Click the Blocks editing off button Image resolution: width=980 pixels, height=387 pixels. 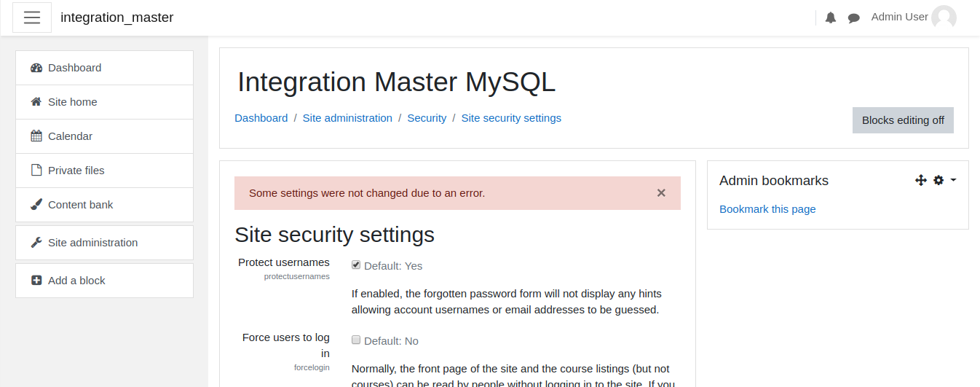903,120
